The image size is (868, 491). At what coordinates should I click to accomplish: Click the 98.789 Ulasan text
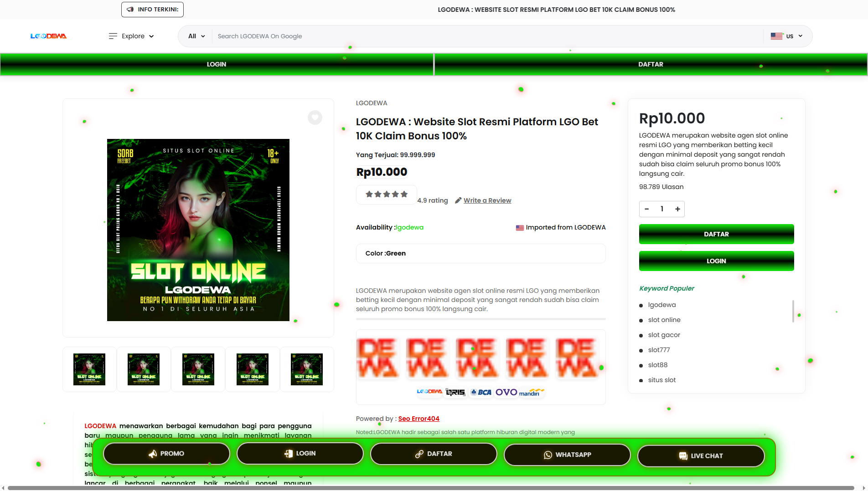pos(661,187)
